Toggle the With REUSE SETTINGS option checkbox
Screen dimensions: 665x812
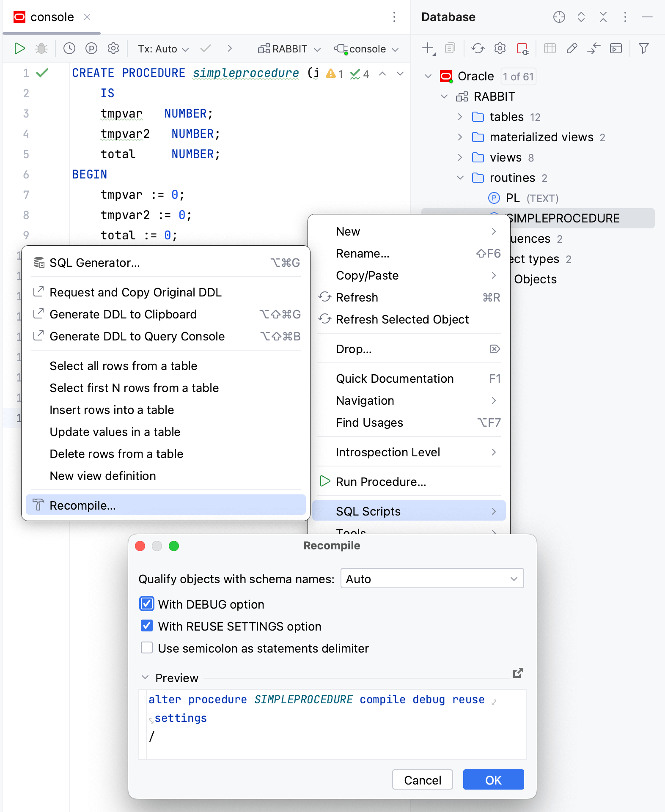point(147,626)
